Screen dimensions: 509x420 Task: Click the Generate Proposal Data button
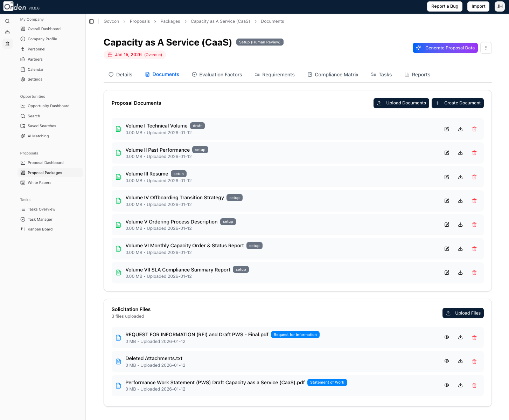point(445,48)
